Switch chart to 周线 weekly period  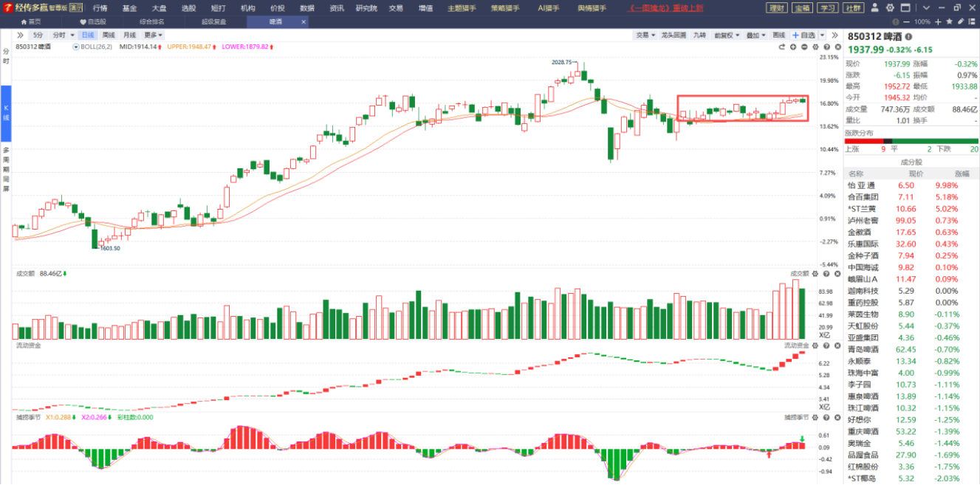109,35
